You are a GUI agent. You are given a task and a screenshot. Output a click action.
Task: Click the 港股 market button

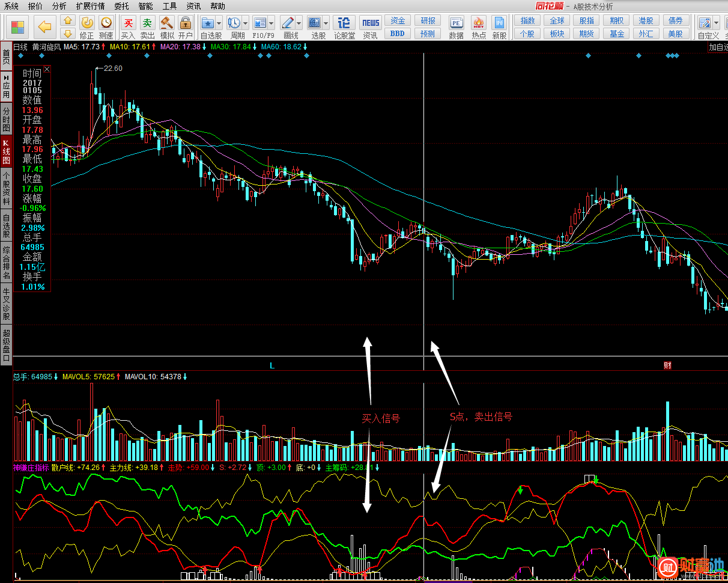point(646,20)
